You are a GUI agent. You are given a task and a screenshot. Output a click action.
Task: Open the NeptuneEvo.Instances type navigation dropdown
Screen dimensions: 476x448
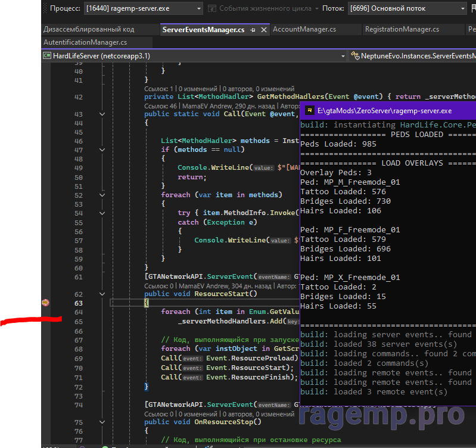pyautogui.click(x=417, y=55)
